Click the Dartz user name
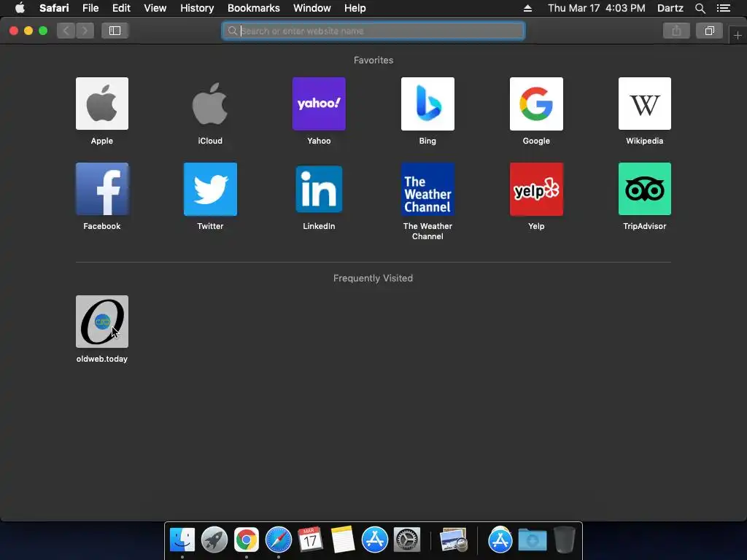The width and height of the screenshot is (747, 560). 670,8
